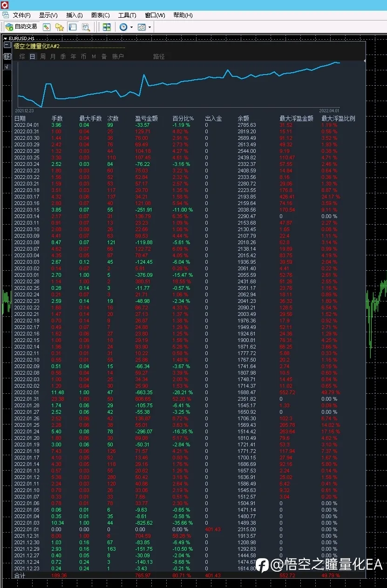Click the 最大手数 column header
The width and height of the screenshot is (387, 588).
(x=90, y=118)
